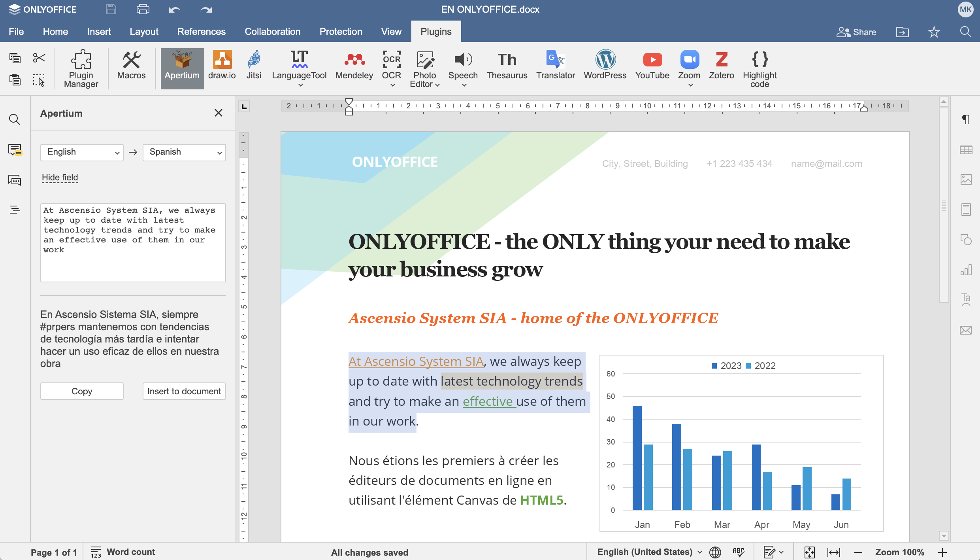Toggle the Apertium plugin button

point(182,68)
